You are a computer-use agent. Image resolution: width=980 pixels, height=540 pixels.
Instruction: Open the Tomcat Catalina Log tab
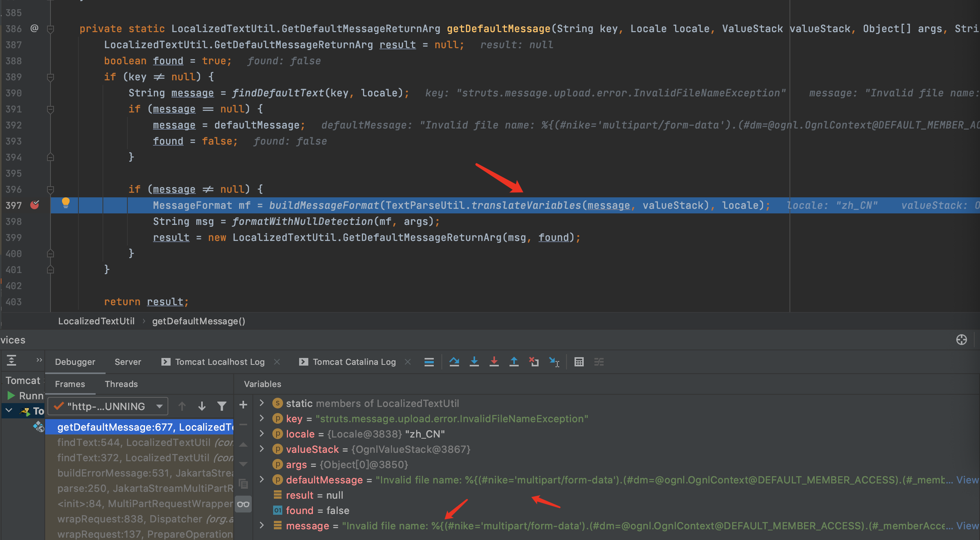tap(347, 362)
